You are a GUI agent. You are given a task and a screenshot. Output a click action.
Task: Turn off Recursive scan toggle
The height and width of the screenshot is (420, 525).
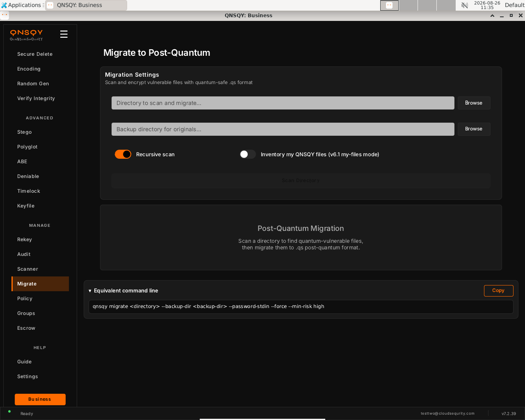click(x=123, y=154)
